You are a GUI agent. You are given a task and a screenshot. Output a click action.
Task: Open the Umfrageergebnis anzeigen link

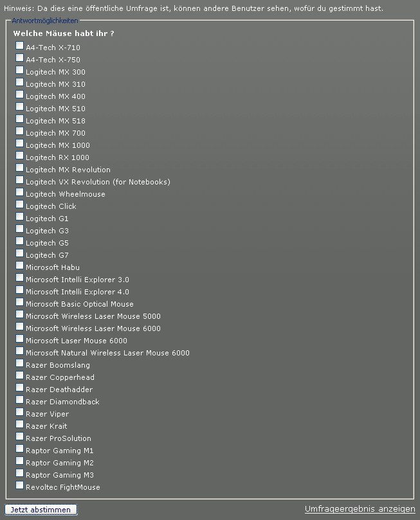(x=360, y=509)
